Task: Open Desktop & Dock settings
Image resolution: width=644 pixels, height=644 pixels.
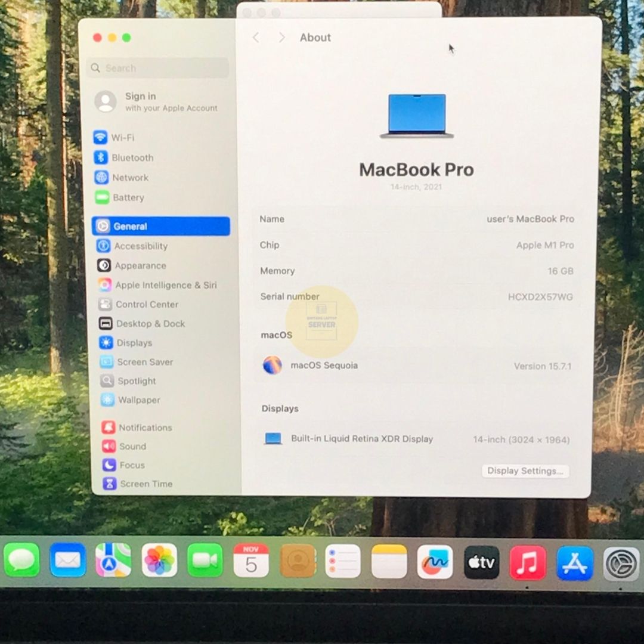Action: (150, 324)
